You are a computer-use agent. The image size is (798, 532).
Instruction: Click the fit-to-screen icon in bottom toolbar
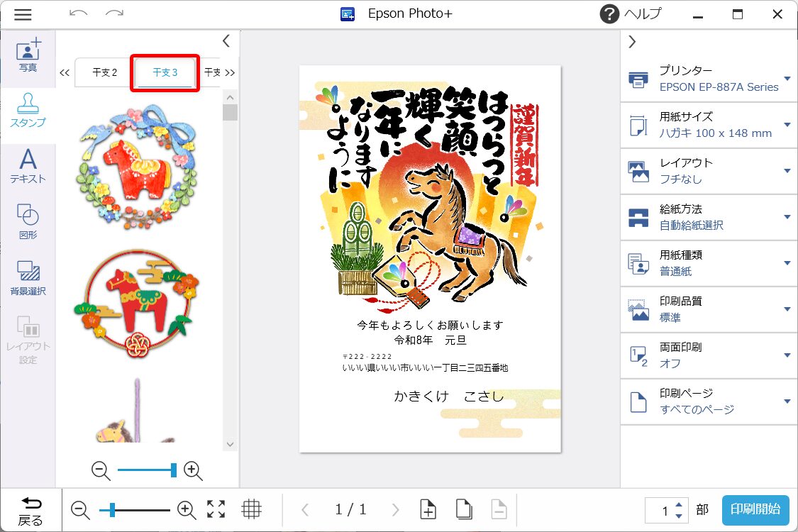pyautogui.click(x=216, y=509)
